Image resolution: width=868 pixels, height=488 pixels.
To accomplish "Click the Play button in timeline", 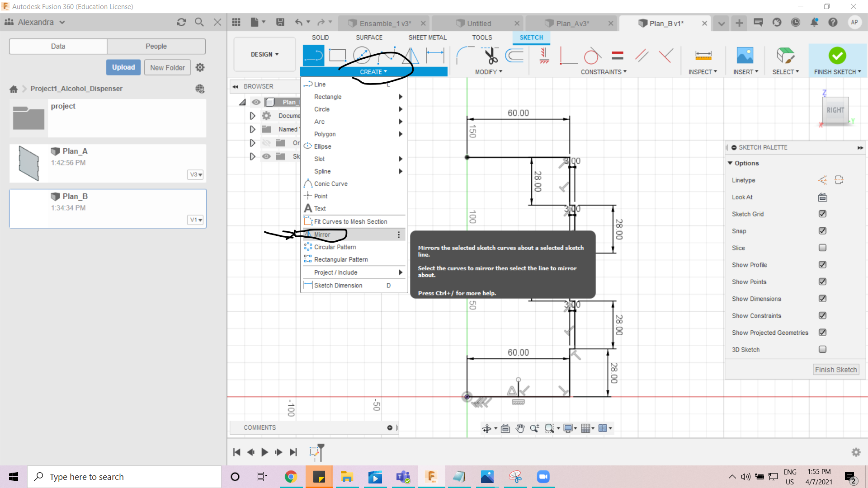I will [264, 452].
